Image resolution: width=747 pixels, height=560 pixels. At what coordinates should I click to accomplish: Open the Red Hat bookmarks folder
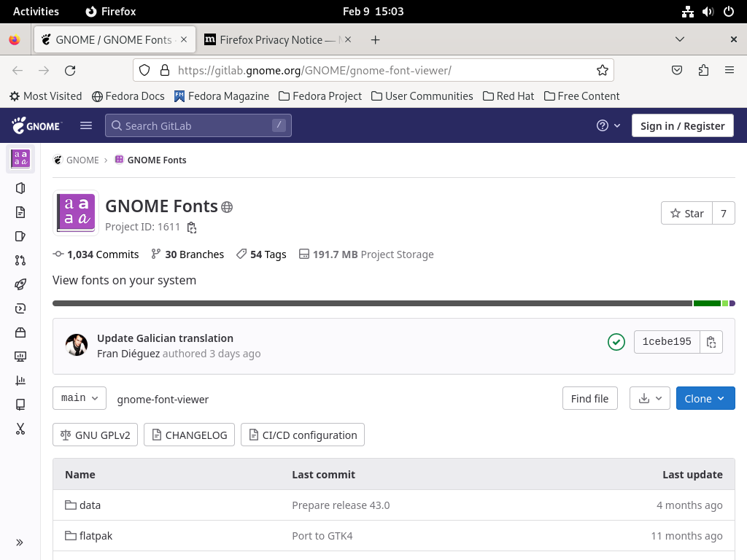coord(508,96)
